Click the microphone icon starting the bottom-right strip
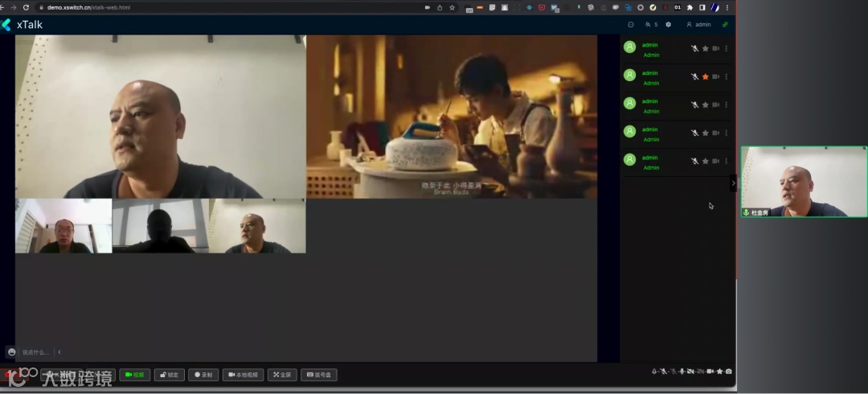Viewport: 868px width, 394px height. tap(653, 371)
